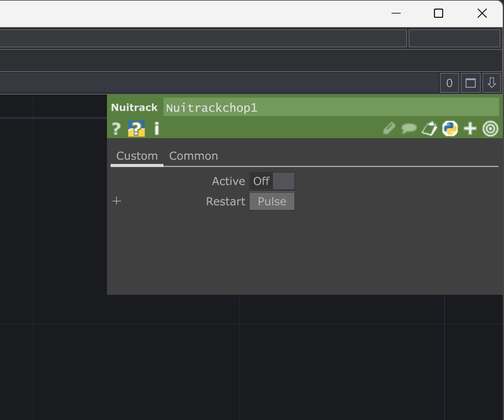Select the Custom parameter tab

[x=137, y=156]
